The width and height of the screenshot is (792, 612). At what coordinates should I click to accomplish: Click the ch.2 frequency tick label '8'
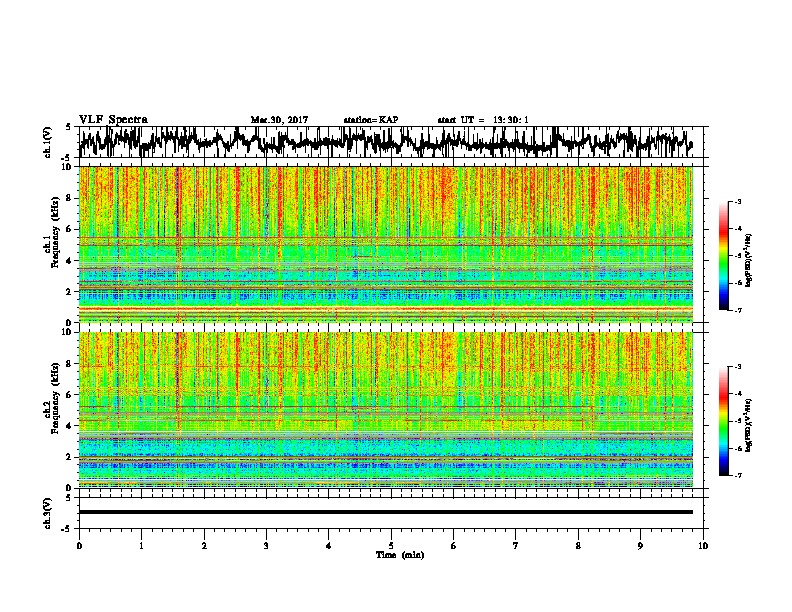coord(69,364)
